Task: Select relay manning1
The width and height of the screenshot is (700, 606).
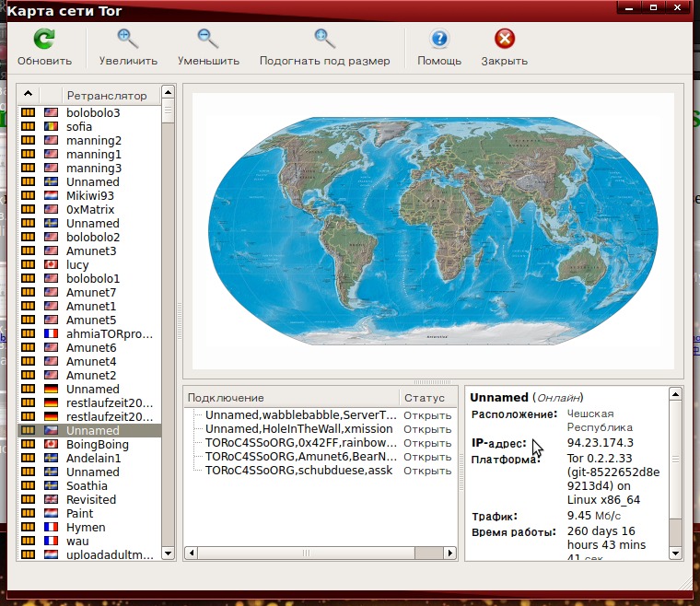Action: point(89,154)
